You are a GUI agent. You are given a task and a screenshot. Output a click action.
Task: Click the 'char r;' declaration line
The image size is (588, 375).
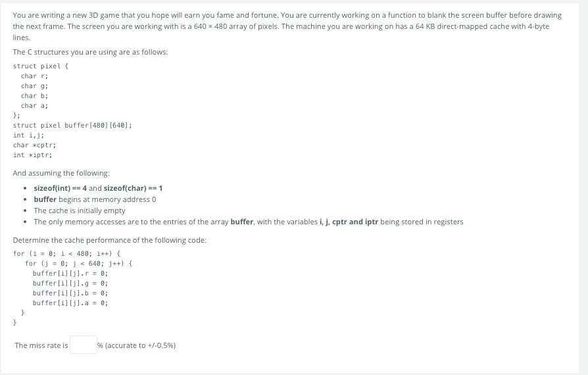[x=34, y=76]
